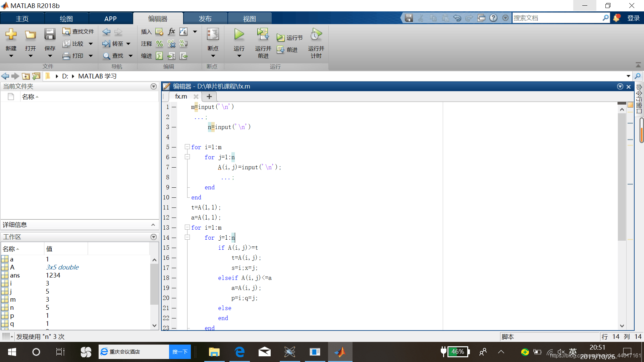Collapse the for loop on line 5
The image size is (644, 362).
(x=187, y=147)
